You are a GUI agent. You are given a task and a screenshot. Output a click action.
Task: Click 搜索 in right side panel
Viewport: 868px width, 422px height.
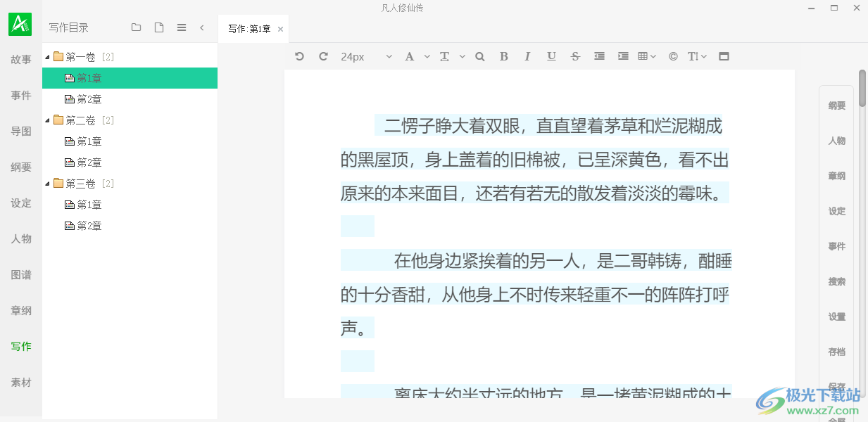836,281
